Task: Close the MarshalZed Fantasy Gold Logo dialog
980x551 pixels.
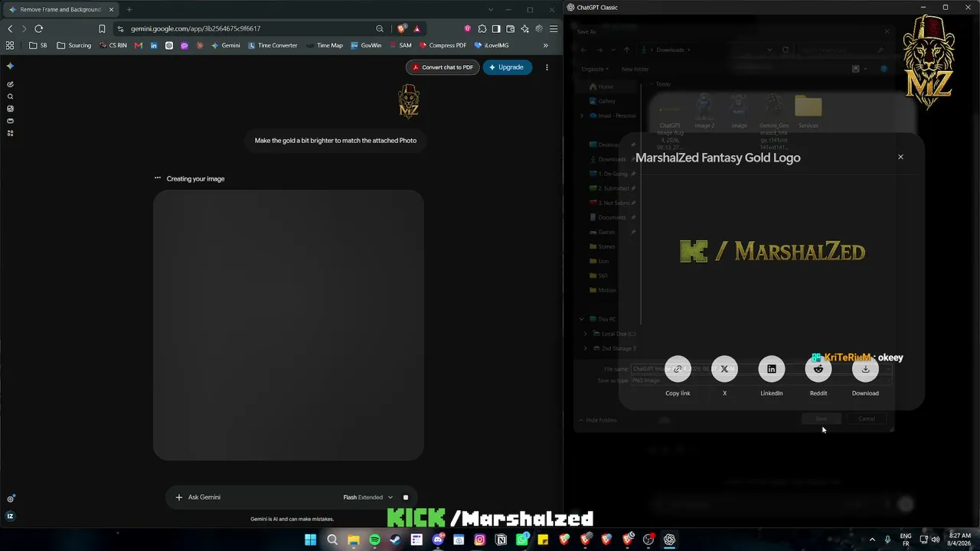Action: pos(900,157)
